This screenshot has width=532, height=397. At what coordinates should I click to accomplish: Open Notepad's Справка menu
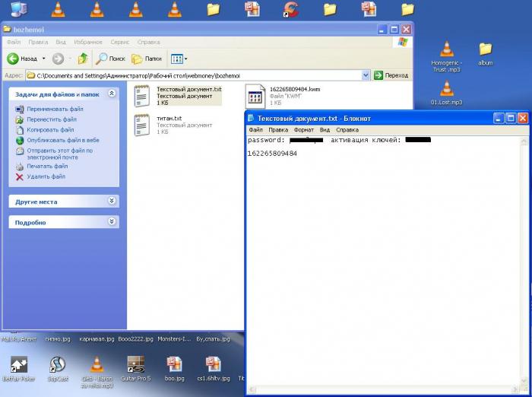347,130
